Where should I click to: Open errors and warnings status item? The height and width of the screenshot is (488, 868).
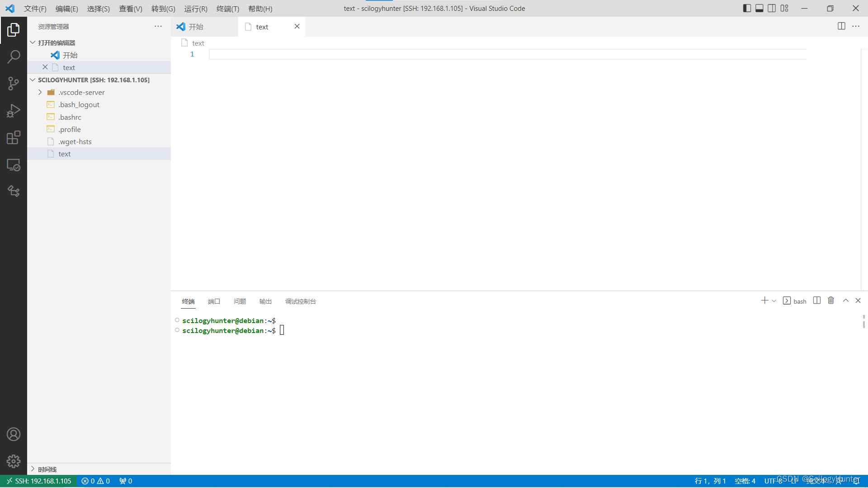96,481
